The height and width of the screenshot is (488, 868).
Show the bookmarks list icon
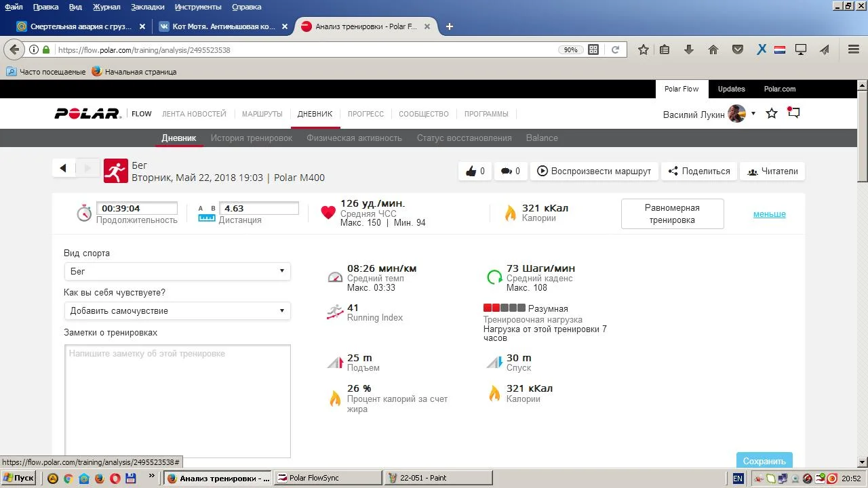[665, 49]
